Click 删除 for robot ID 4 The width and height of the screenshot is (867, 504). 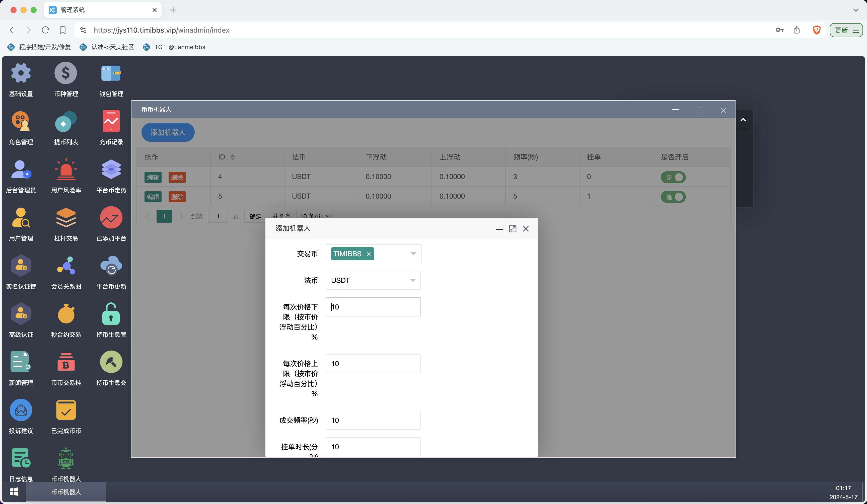tap(177, 177)
